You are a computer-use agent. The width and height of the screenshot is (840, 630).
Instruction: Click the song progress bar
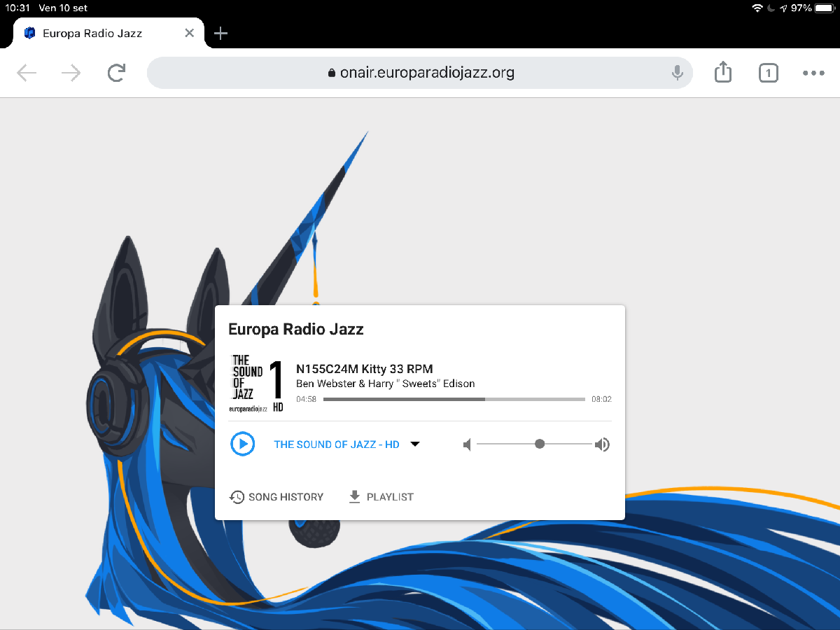pos(454,399)
